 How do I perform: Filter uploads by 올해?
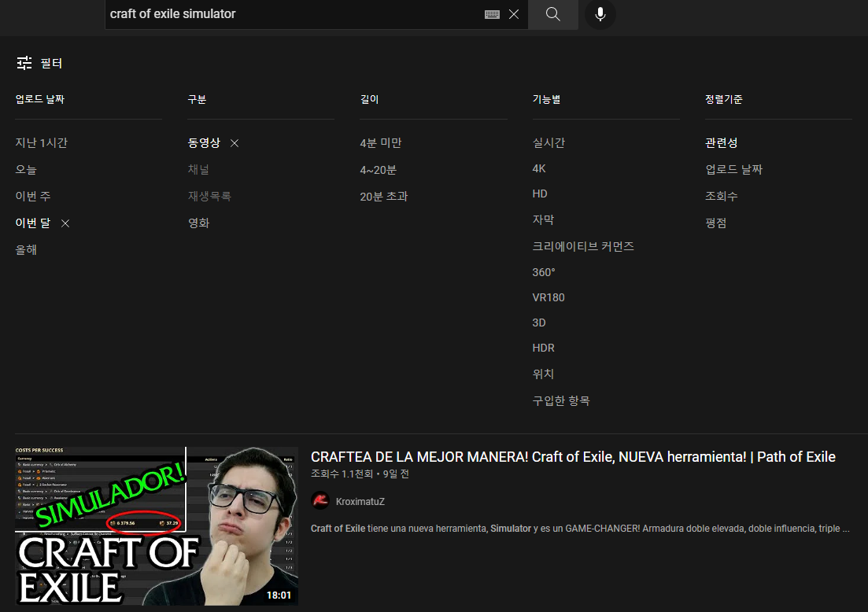pyautogui.click(x=26, y=249)
